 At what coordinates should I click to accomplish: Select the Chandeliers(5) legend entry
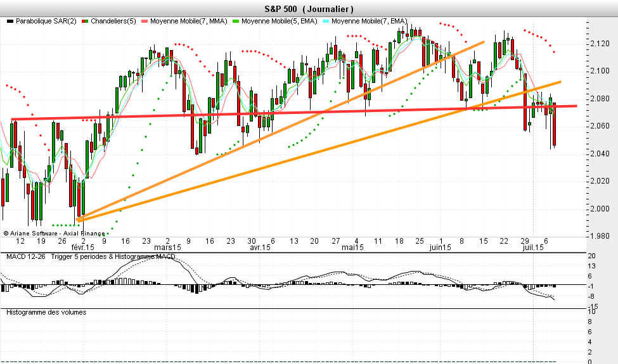coord(109,22)
